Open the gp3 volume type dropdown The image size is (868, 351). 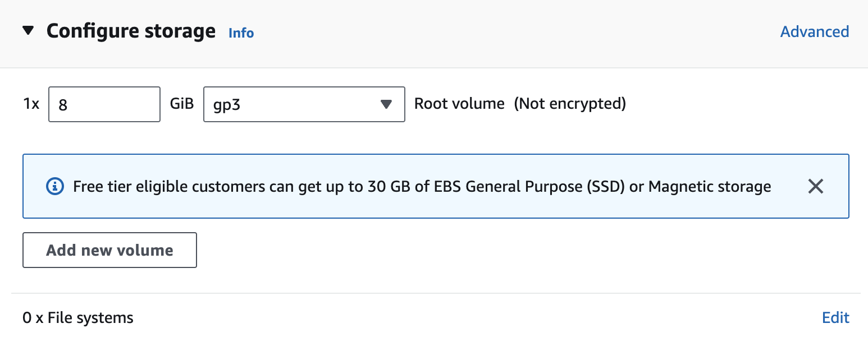pos(304,104)
